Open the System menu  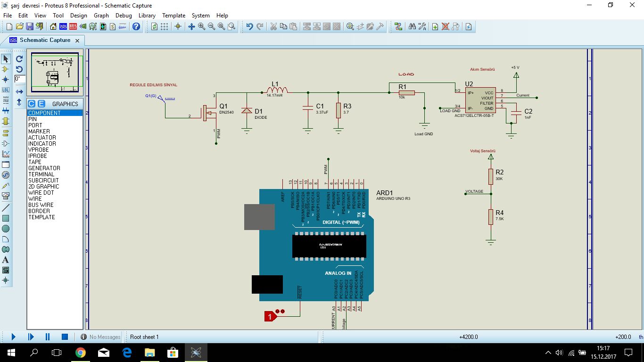(201, 16)
